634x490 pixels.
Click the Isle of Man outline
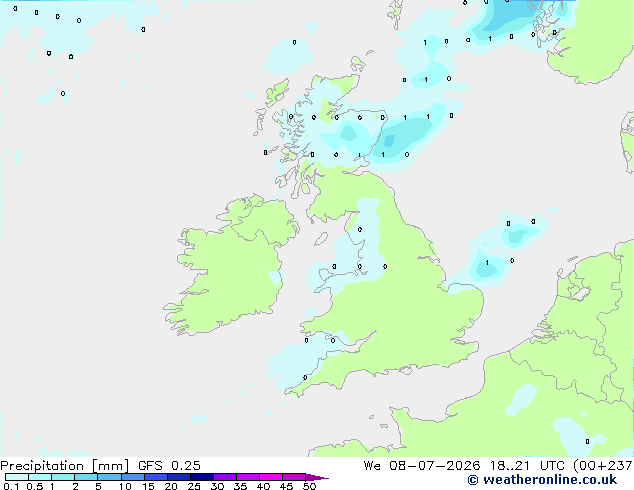tap(321, 239)
